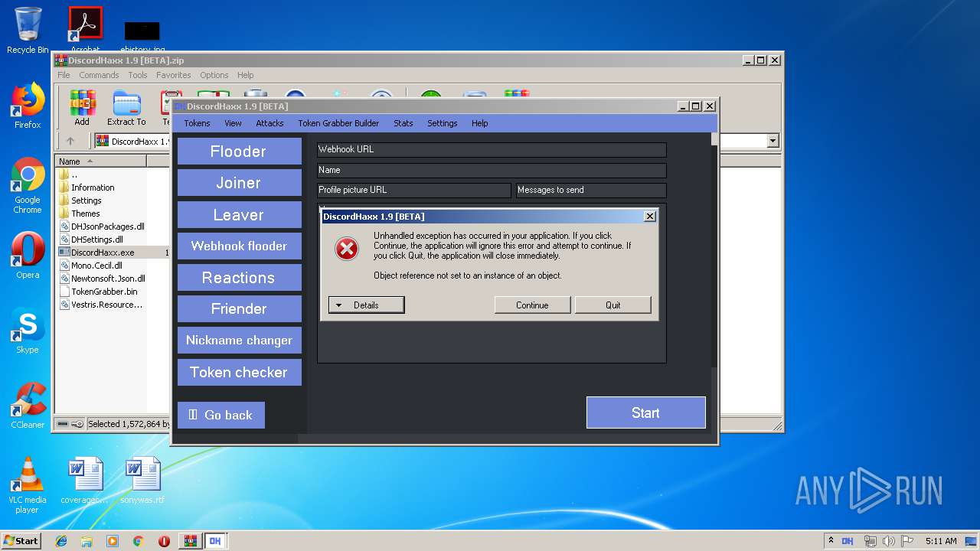
Task: Open Token Grabber Builder menu
Action: click(338, 123)
